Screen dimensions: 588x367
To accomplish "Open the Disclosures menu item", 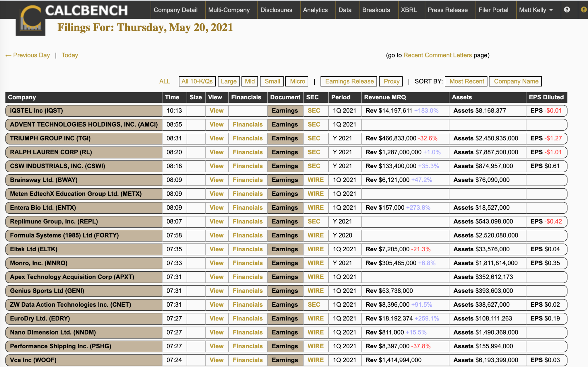I will click(276, 10).
